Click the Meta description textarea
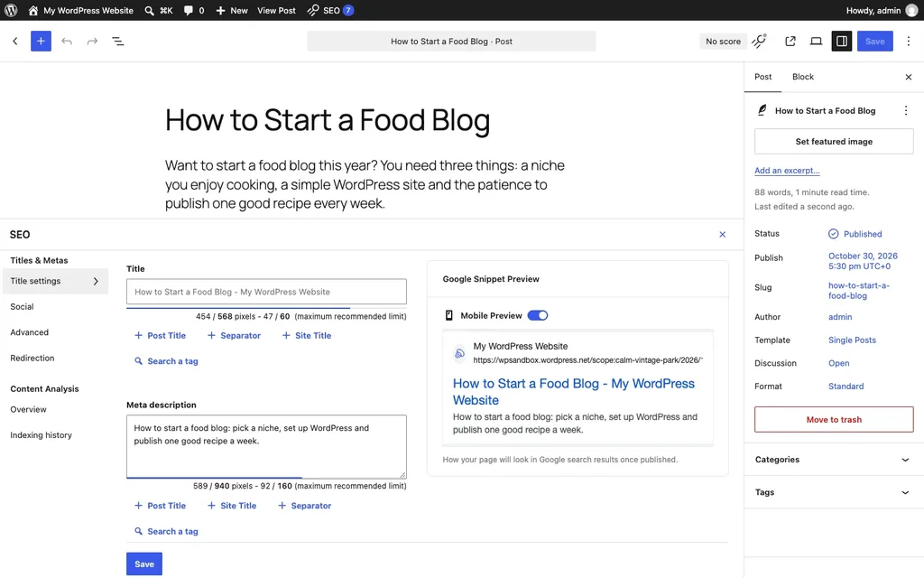924x578 pixels. [266, 446]
